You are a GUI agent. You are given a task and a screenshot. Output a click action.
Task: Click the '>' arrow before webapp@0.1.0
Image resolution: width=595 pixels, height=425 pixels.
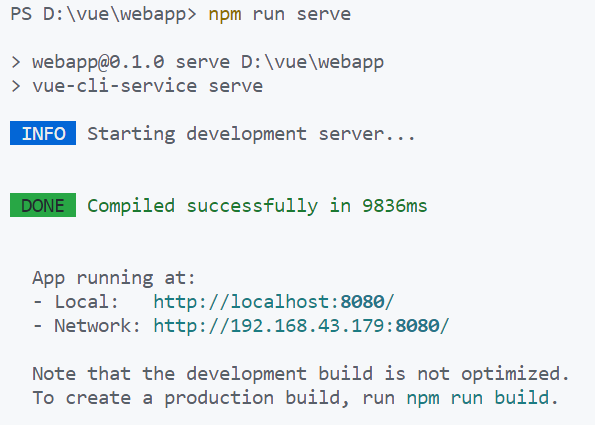[16, 62]
